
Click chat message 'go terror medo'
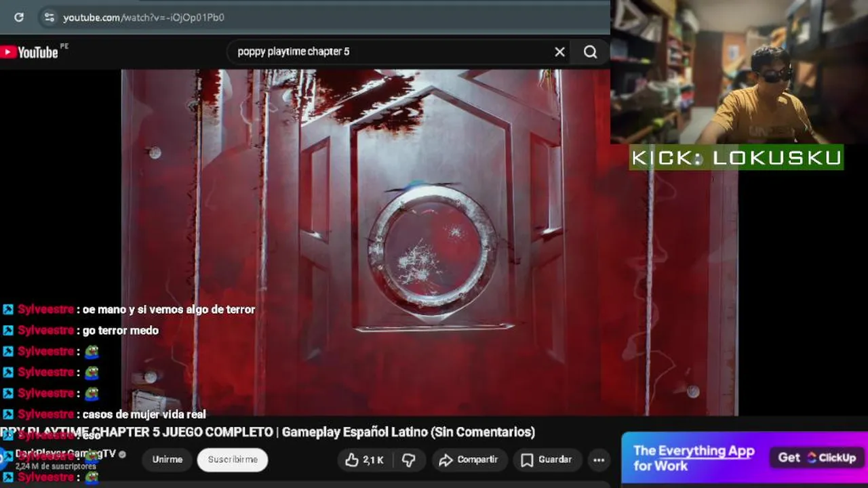pos(121,331)
